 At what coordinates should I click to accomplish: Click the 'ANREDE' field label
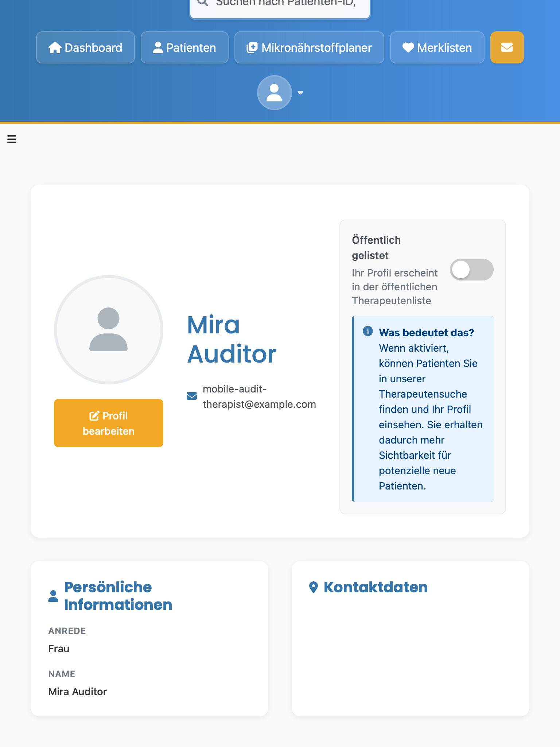click(67, 631)
